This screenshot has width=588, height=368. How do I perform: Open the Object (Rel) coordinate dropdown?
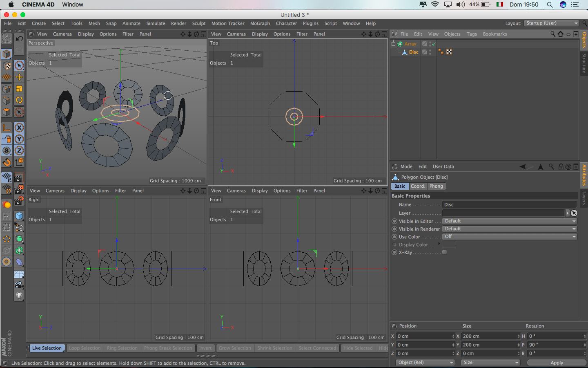pos(425,363)
